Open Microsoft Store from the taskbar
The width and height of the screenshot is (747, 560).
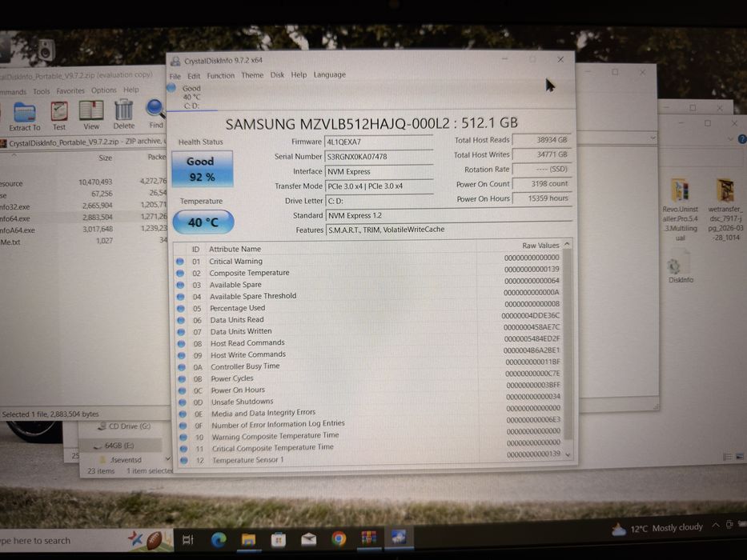278,539
